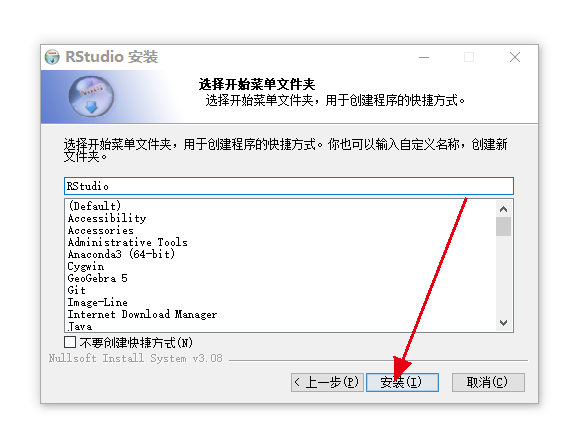
Task: Click the folder list scrollbar thumb
Action: coord(503,226)
